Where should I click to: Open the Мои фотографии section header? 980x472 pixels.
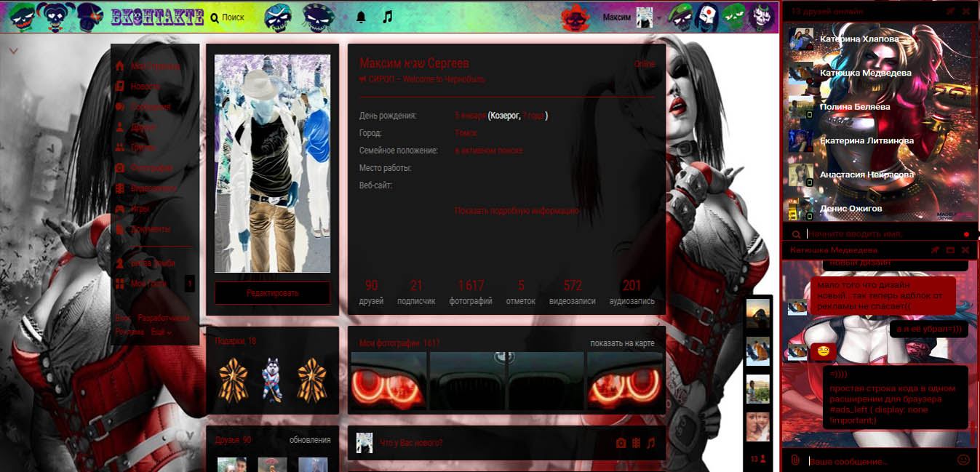399,343
